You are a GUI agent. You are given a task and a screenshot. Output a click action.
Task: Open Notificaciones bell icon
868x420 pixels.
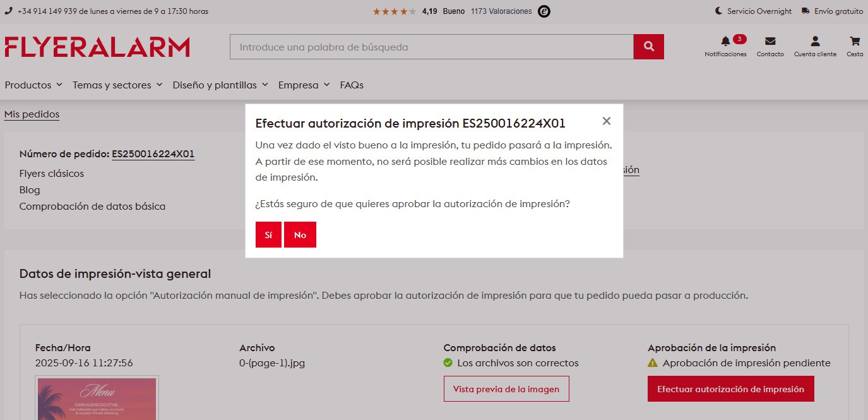(725, 42)
